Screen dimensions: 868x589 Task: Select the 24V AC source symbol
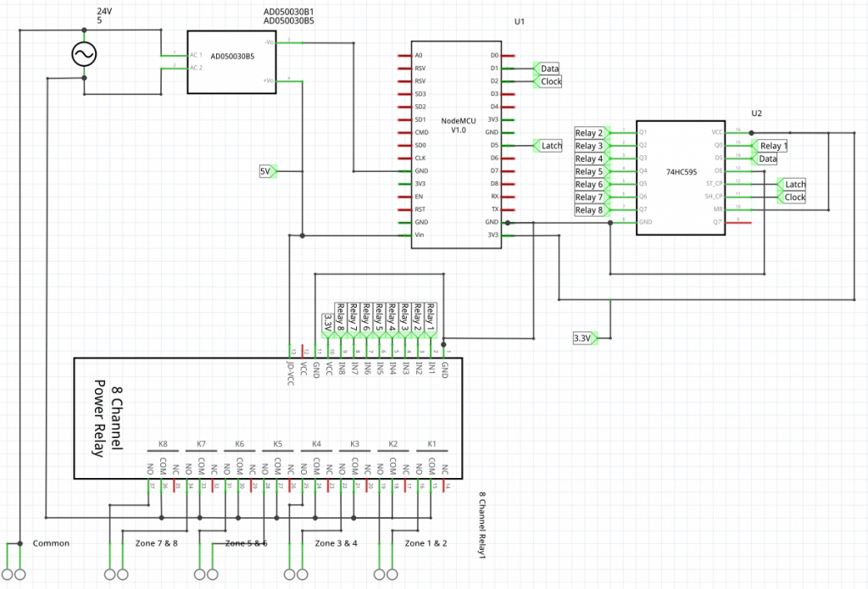pyautogui.click(x=84, y=54)
